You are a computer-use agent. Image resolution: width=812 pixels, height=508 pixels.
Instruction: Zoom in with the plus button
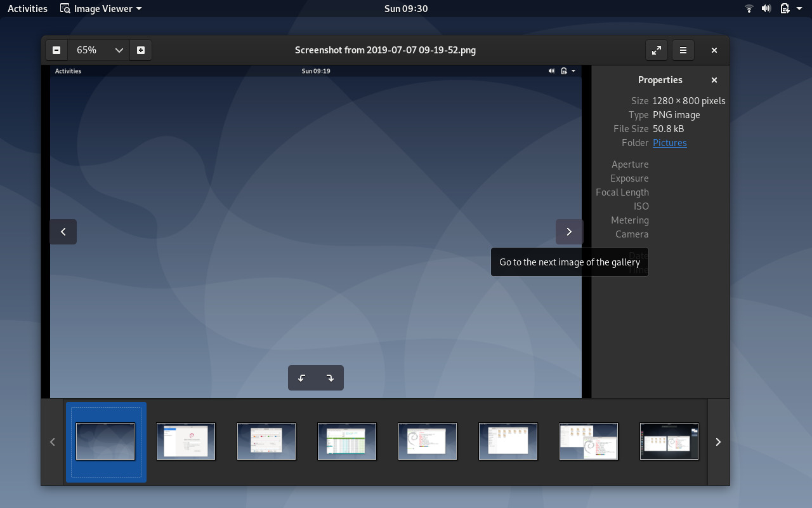click(141, 50)
